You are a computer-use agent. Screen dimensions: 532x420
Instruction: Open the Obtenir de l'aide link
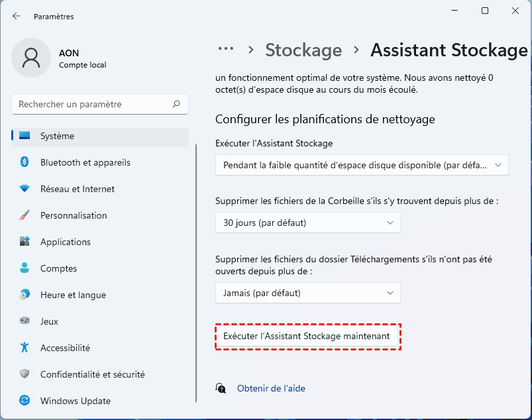tap(271, 388)
